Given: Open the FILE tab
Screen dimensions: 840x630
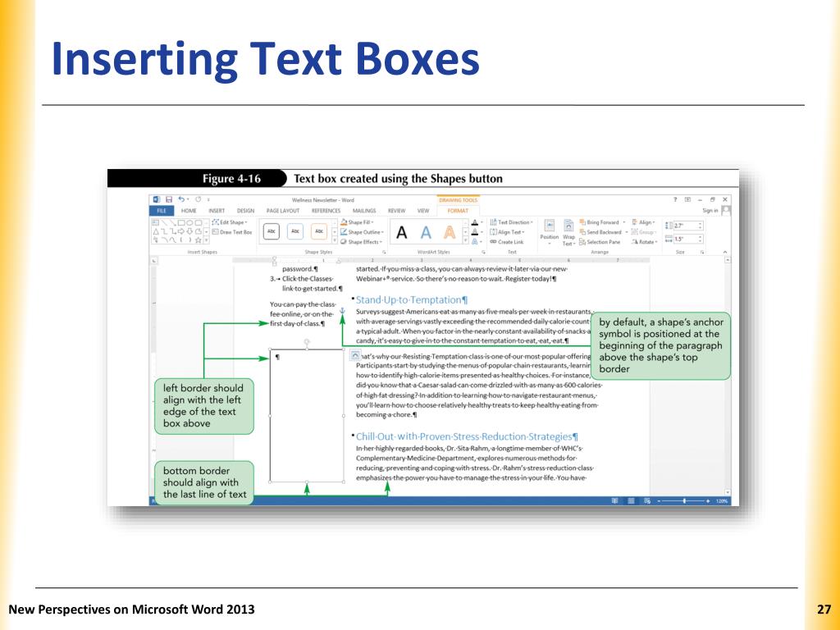Looking at the screenshot, I should [162, 211].
